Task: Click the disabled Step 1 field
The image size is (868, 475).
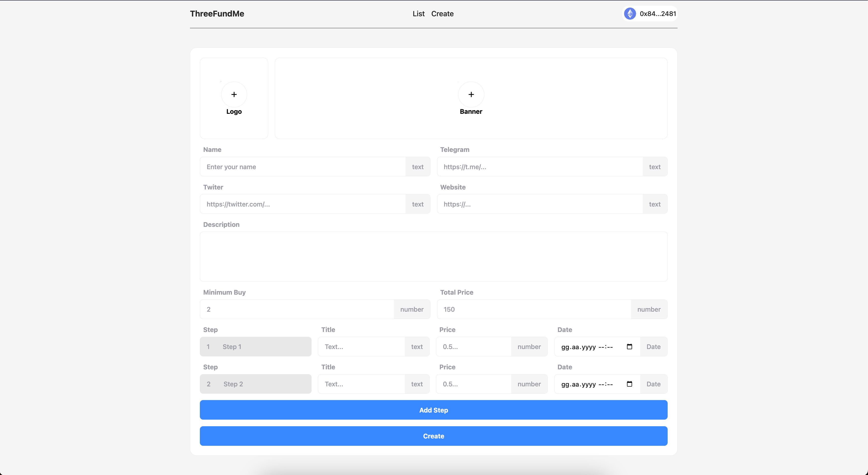Action: click(255, 346)
